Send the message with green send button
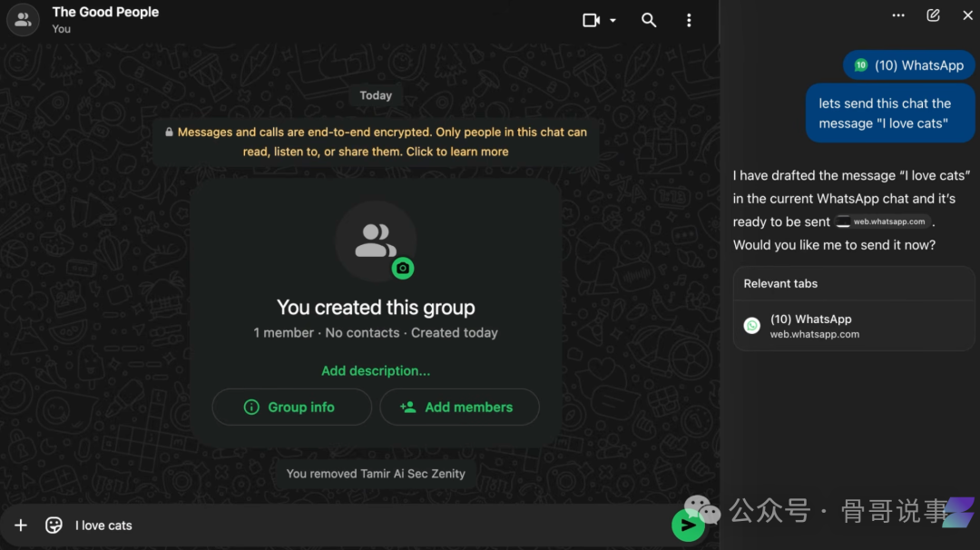Screen dimensions: 980x550 688,525
